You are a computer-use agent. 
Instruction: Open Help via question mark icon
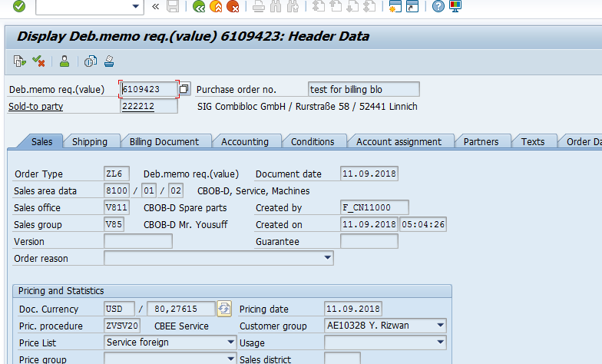pyautogui.click(x=438, y=7)
